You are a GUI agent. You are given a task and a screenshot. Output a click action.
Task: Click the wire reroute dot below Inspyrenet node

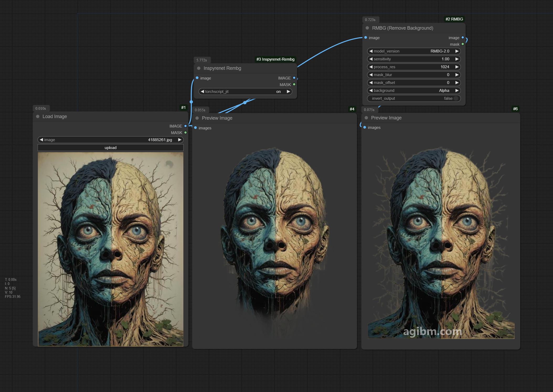point(245,103)
